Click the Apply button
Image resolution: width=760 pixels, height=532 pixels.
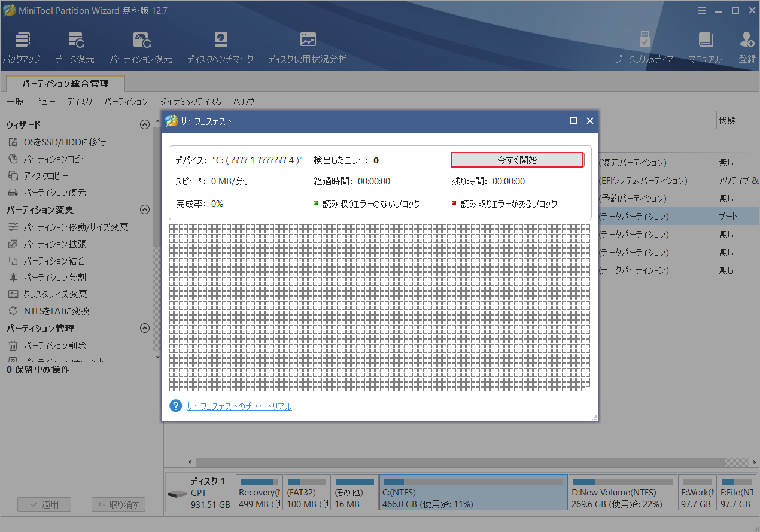pos(44,504)
